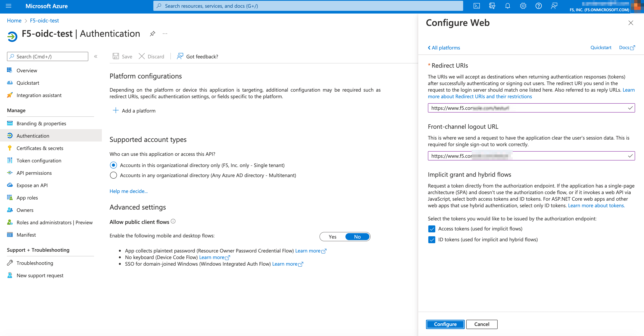Click the Certificates & secrets icon

point(9,148)
